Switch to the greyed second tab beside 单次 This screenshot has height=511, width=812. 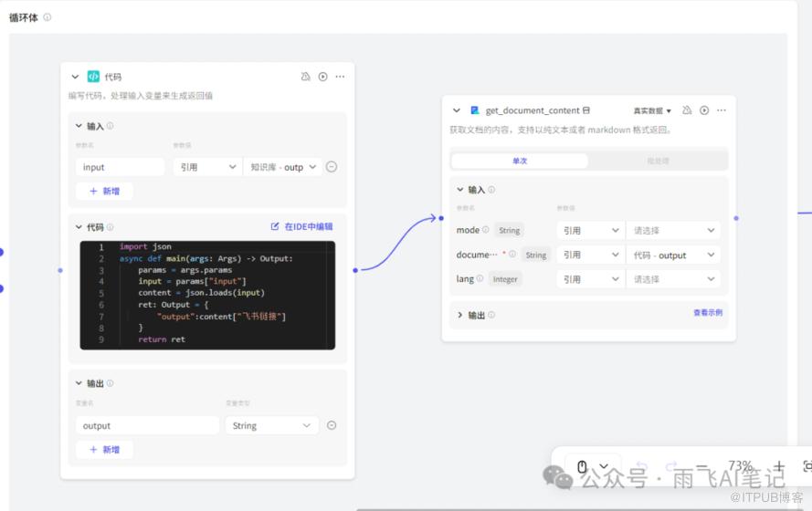658,161
